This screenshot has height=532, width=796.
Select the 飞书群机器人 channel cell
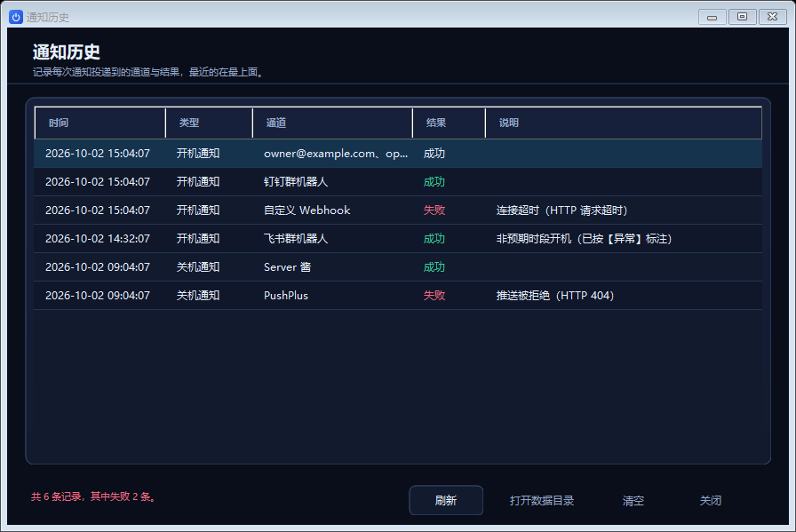point(296,239)
